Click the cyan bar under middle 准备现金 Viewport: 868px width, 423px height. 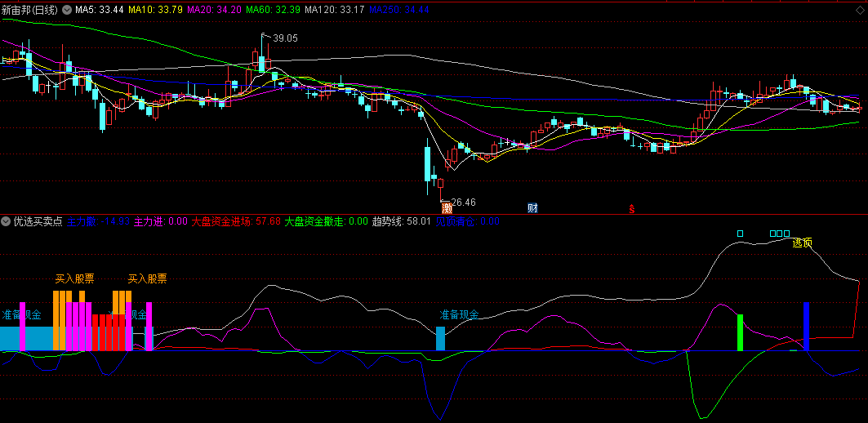[441, 338]
